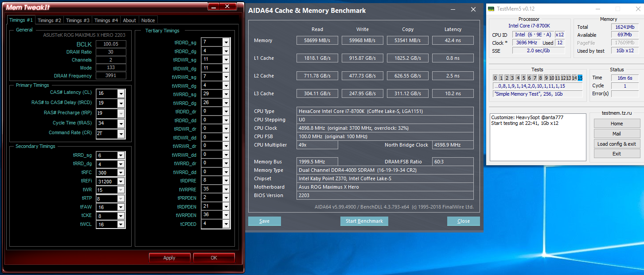Expand tRDRD_sg dropdown

[x=226, y=42]
